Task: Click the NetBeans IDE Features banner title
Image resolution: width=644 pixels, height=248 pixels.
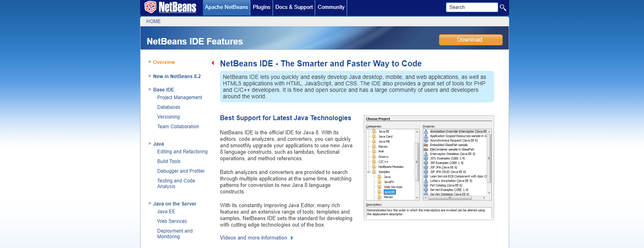Action: pos(195,42)
